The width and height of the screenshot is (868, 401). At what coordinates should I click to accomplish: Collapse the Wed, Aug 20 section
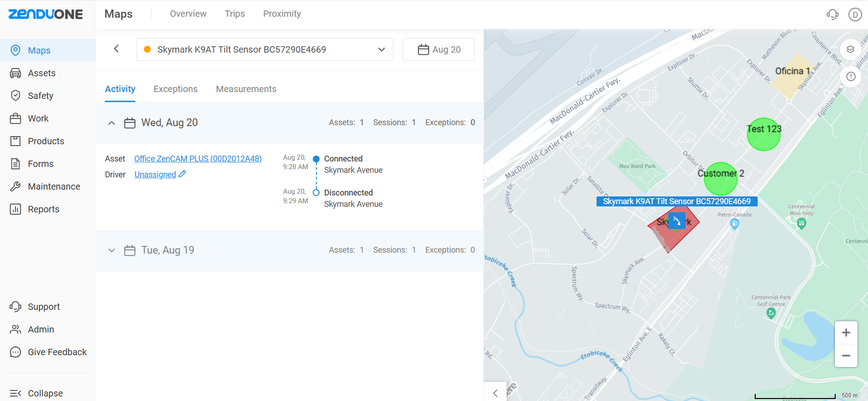click(x=112, y=123)
